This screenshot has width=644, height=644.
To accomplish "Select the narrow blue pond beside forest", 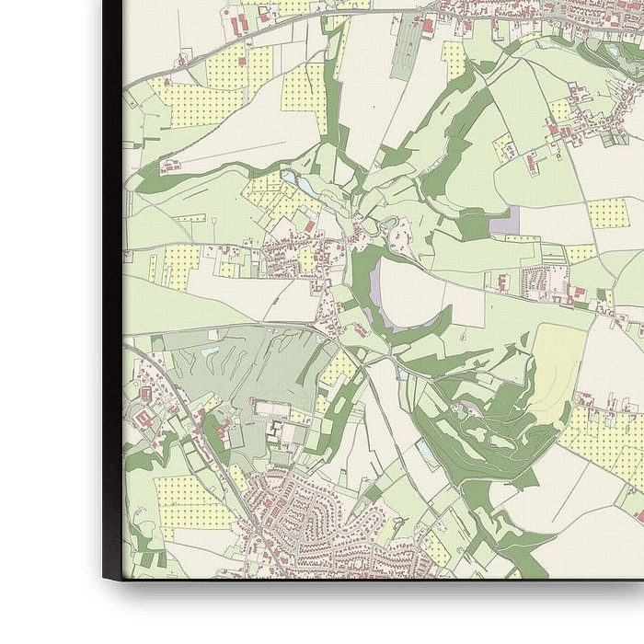I will click(x=425, y=452).
